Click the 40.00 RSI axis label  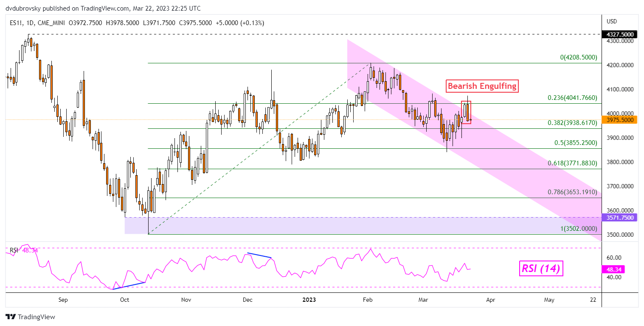614,277
